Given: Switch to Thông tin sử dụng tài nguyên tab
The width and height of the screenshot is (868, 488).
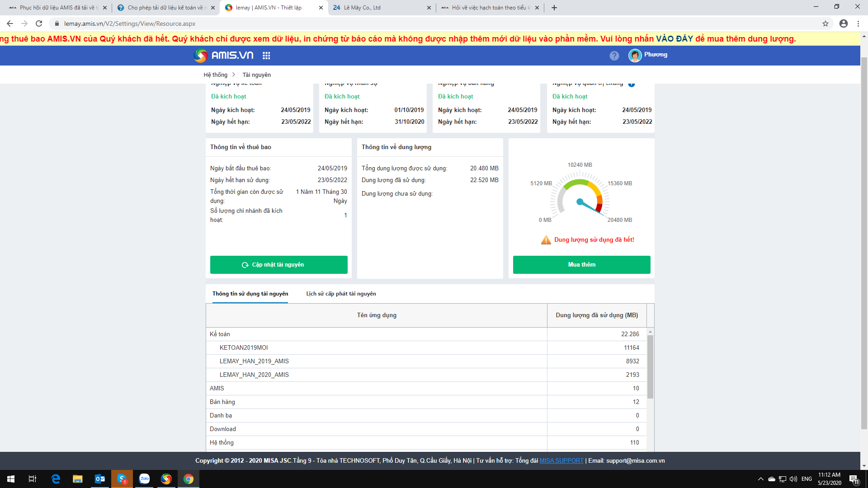Looking at the screenshot, I should 250,294.
